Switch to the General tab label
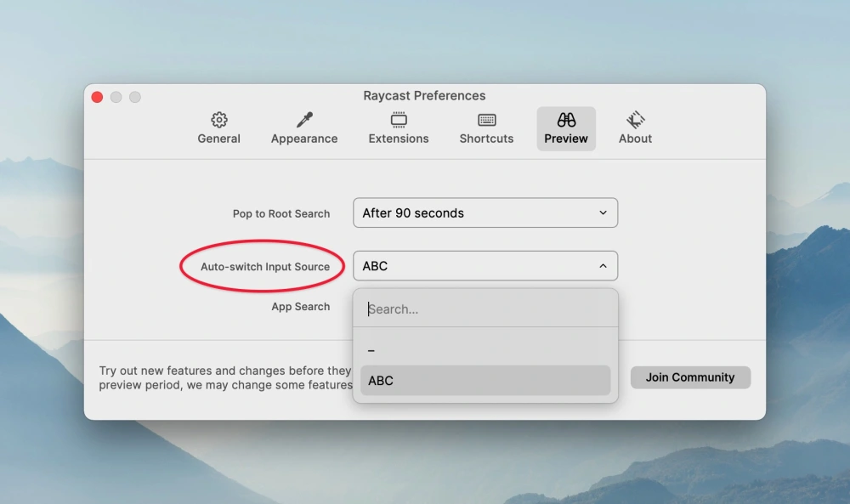Image resolution: width=850 pixels, height=504 pixels. coord(219,139)
